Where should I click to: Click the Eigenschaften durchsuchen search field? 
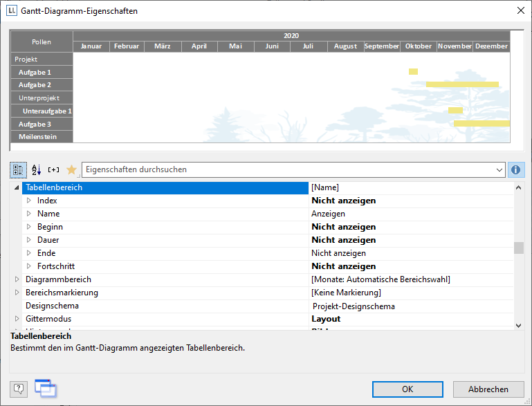click(x=291, y=169)
